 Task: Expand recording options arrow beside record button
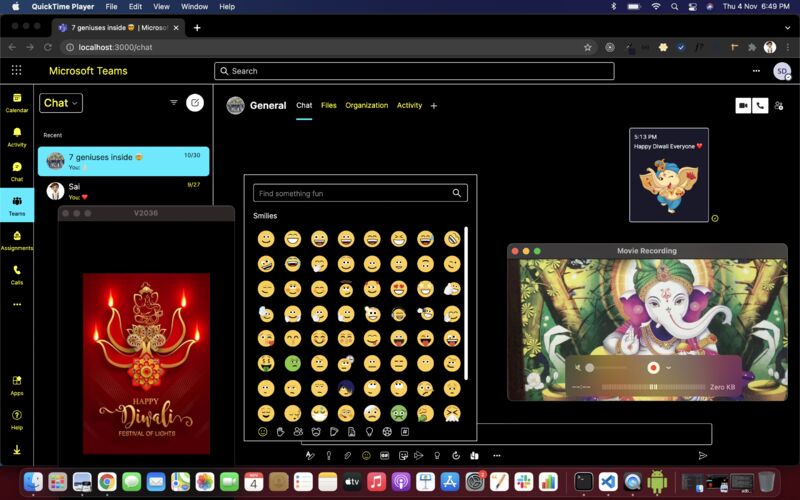[x=668, y=367]
